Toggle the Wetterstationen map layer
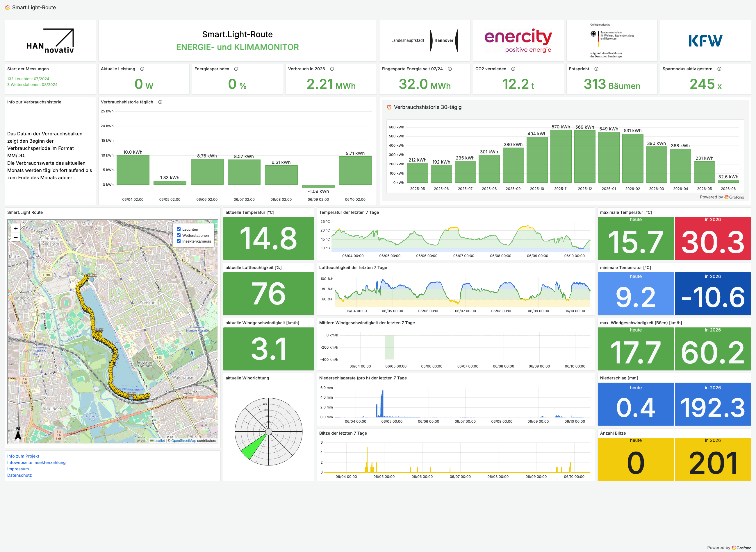Screen dimensions: 756x552 pos(179,235)
